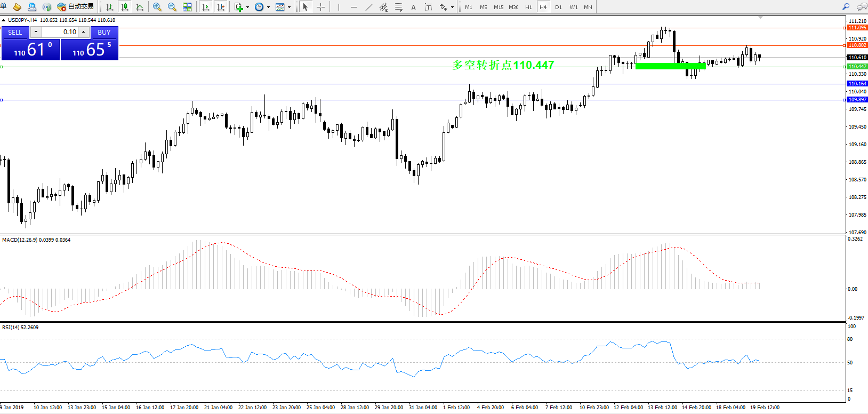Screen dimensions: 868x414
Task: Select the Crosshair cursor tool
Action: coord(320,7)
